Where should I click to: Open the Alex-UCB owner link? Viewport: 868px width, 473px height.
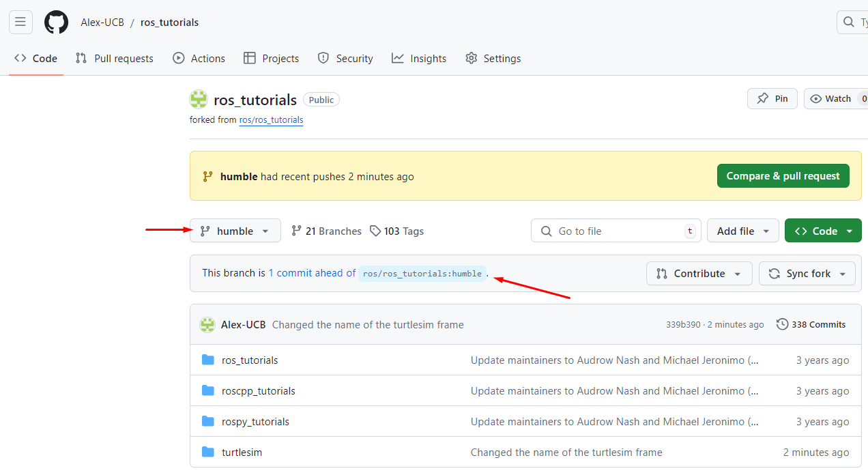(x=102, y=23)
